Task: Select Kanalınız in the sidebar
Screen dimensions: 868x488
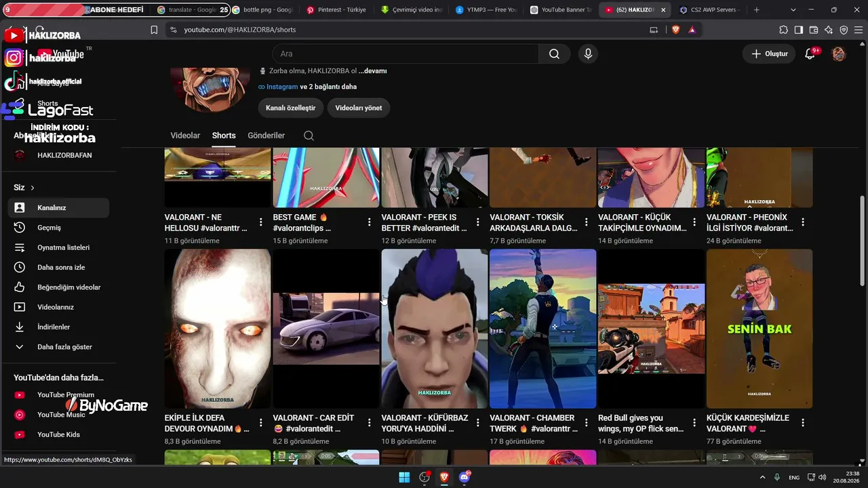Action: click(x=58, y=208)
